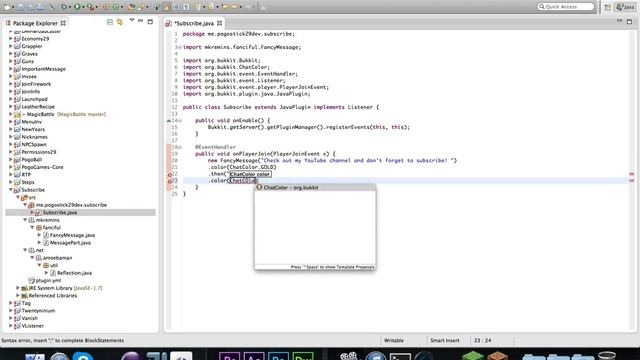Click the 23 : 24 cursor position status
This screenshot has width=640, height=360.
[x=482, y=340]
